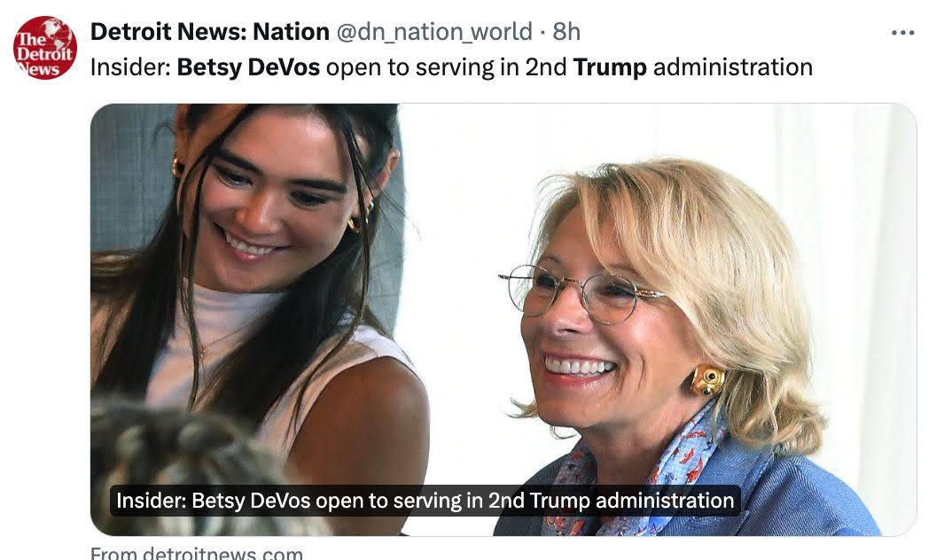Viewport: 936px width, 560px height.
Task: Click the 8h post timestamp
Action: tap(566, 32)
